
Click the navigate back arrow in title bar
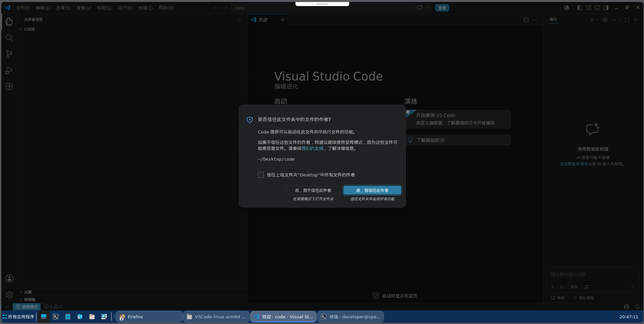pyautogui.click(x=217, y=8)
